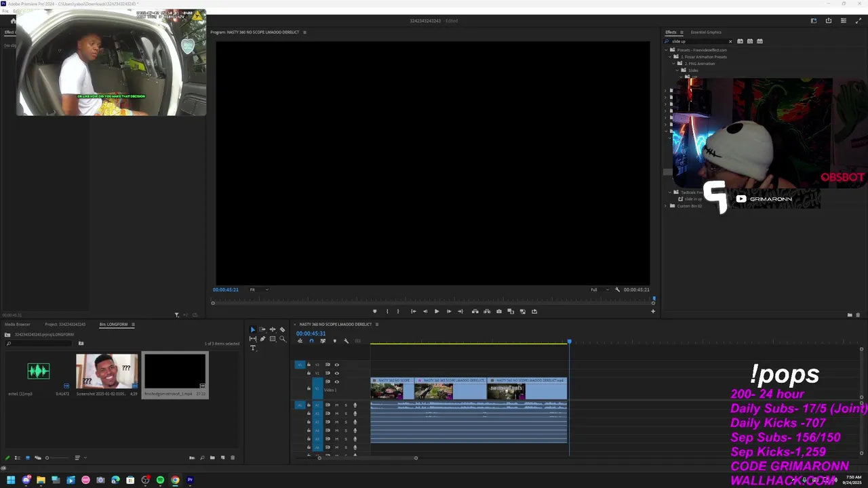Toggle Linked Selection in timeline
This screenshot has height=488, width=868.
tap(323, 341)
